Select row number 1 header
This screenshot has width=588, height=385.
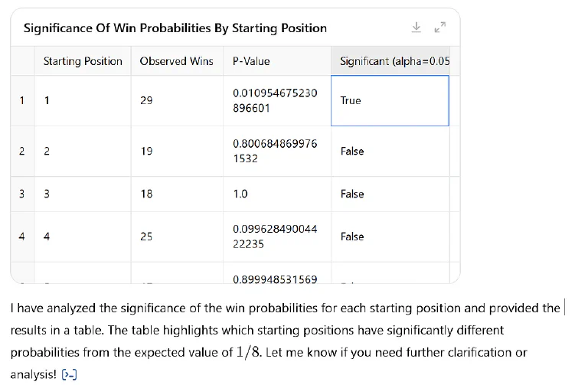click(x=22, y=100)
